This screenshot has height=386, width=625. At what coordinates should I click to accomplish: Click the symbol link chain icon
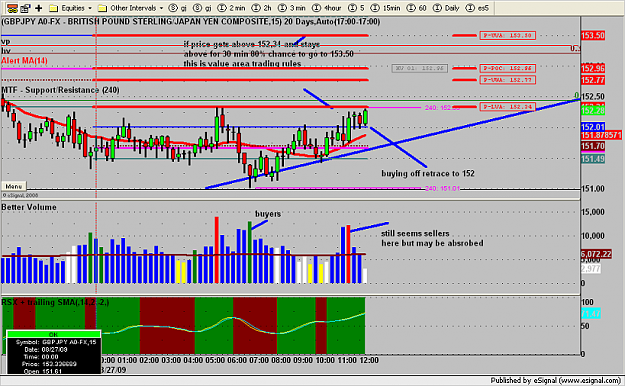coord(12,8)
